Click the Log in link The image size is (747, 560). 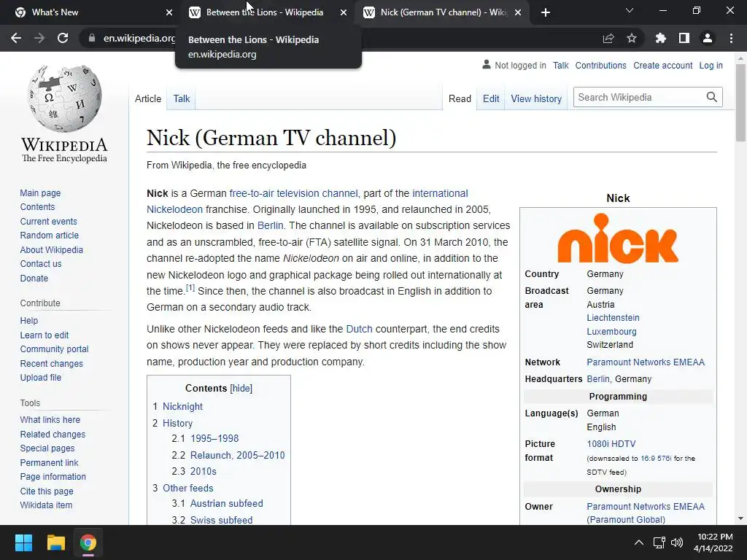point(711,65)
